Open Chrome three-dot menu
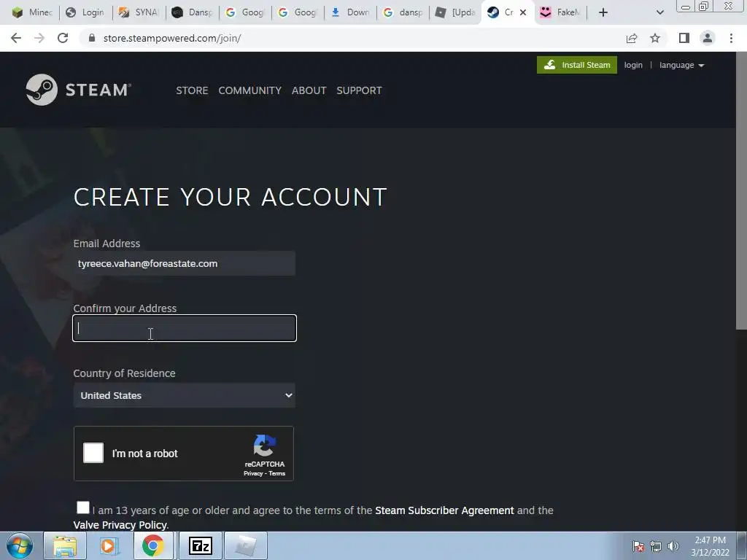The image size is (747, 560). tap(731, 38)
